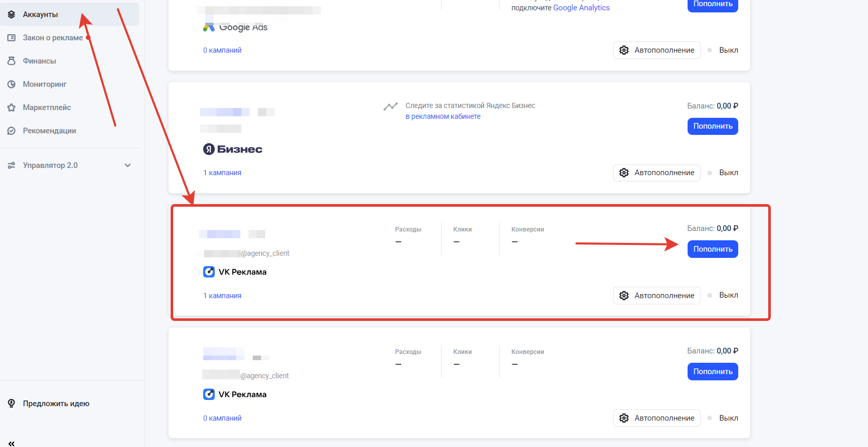This screenshot has width=868, height=447.
Task: Open Автопополнение settings for Google Ads
Action: click(x=657, y=50)
